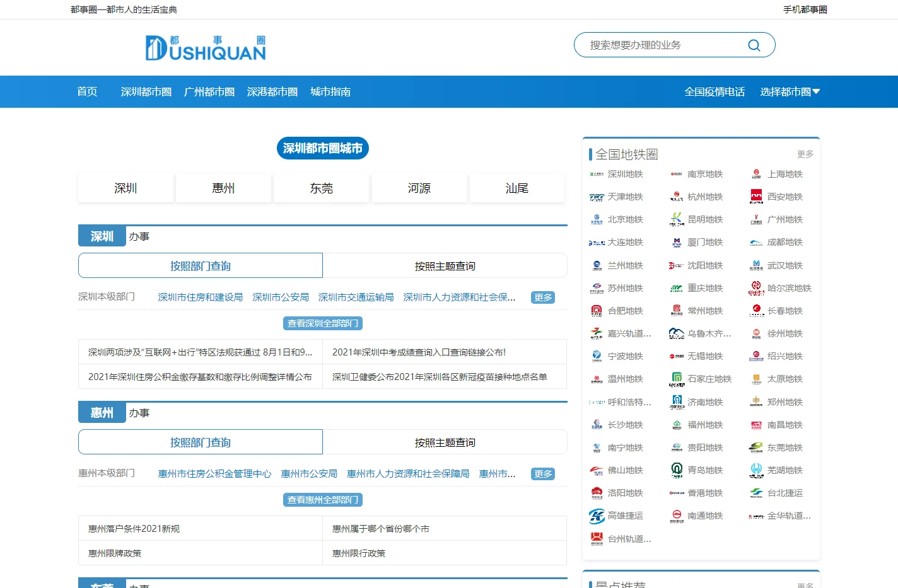The image size is (898, 588).
Task: Open 全国疫情电话 navigation item
Action: coord(714,92)
